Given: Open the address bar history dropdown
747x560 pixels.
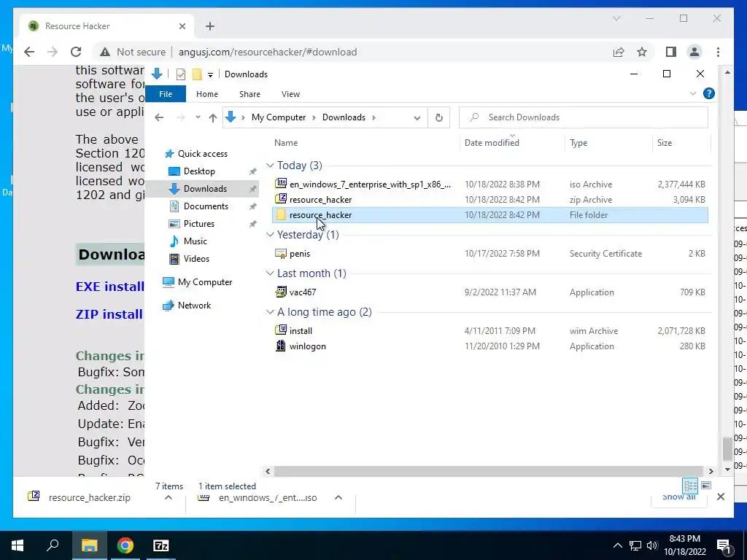Looking at the screenshot, I should coord(417,117).
